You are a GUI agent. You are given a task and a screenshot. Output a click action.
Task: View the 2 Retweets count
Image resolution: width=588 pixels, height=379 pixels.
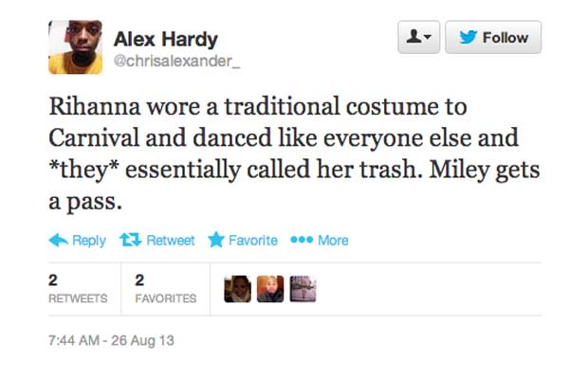click(x=78, y=289)
